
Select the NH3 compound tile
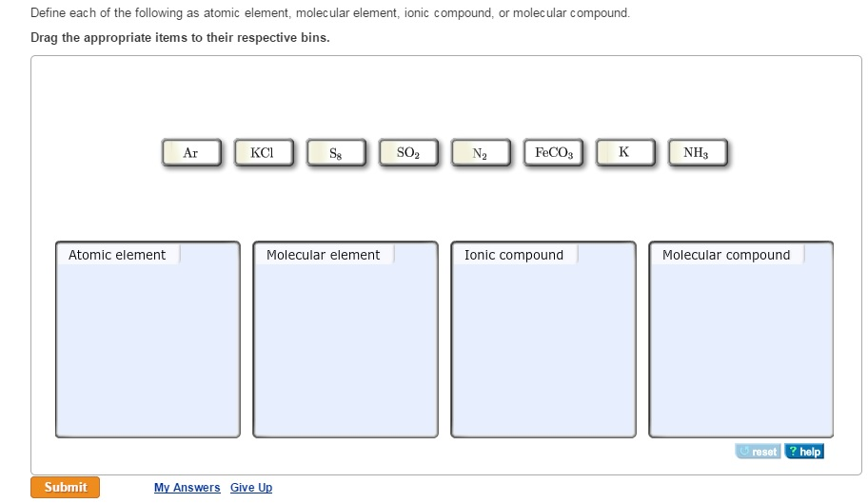point(697,153)
